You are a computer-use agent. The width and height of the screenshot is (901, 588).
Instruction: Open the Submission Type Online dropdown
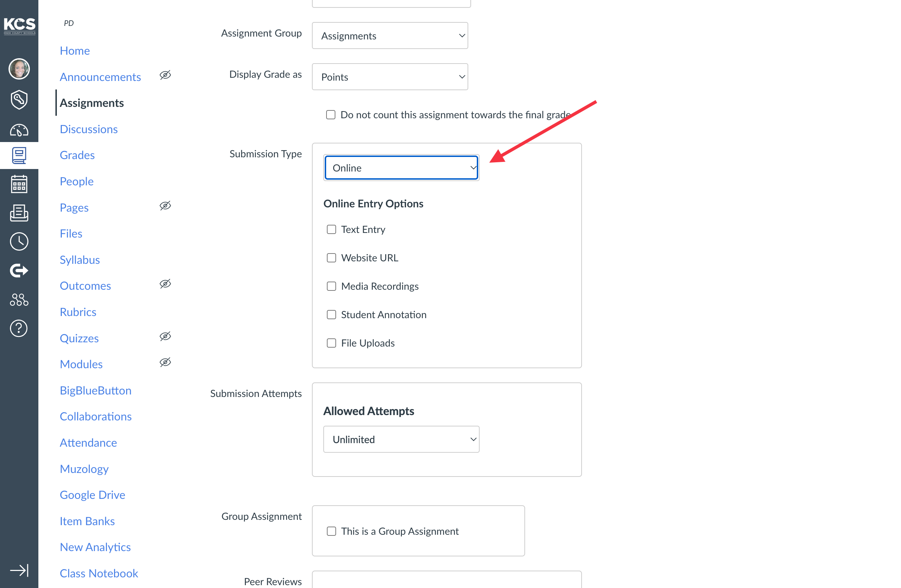pyautogui.click(x=401, y=168)
